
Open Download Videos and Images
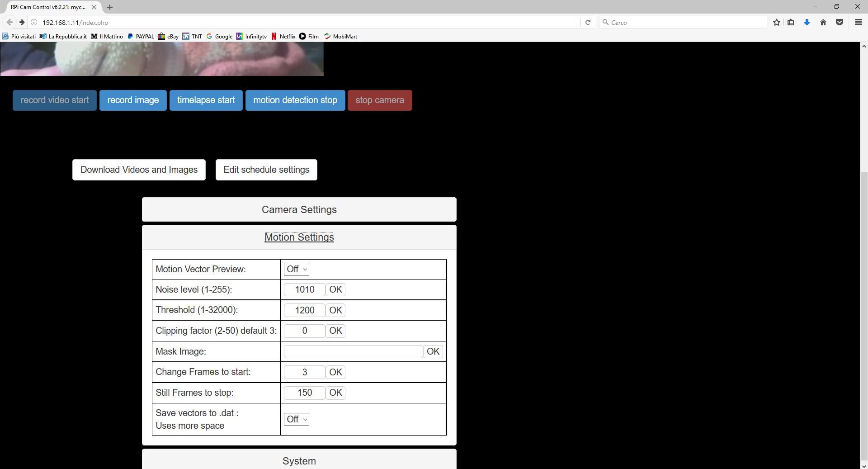(x=139, y=170)
